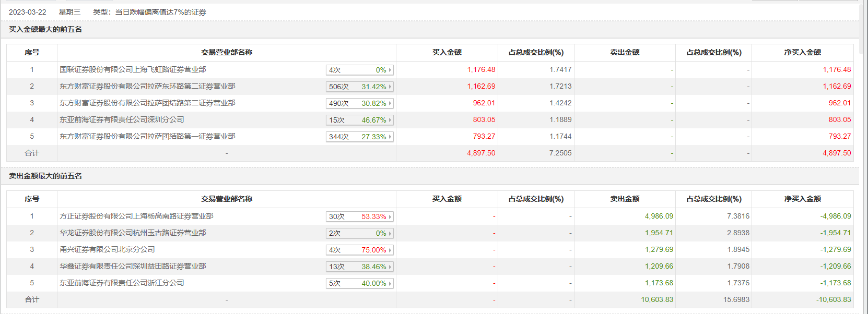
Task: Click 甬兴证券有限公司北京分公司 link
Action: coord(107,249)
